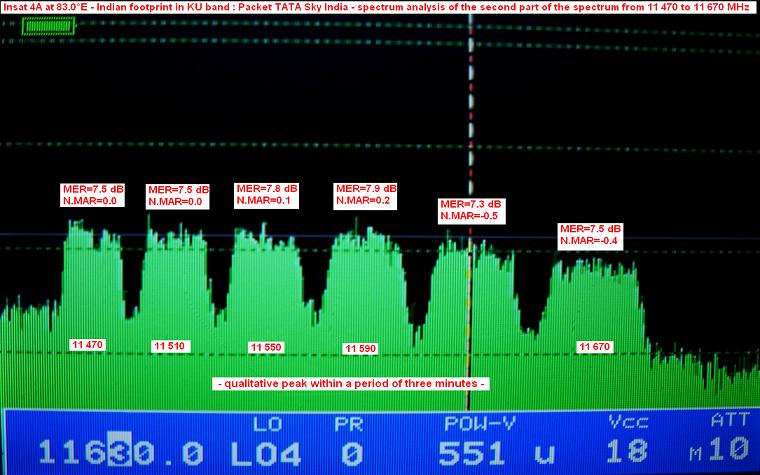Click the qualitative peak caption text

click(350, 384)
